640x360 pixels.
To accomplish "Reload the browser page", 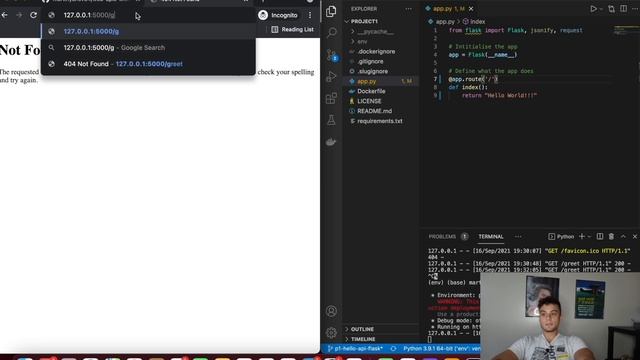I will [33, 15].
